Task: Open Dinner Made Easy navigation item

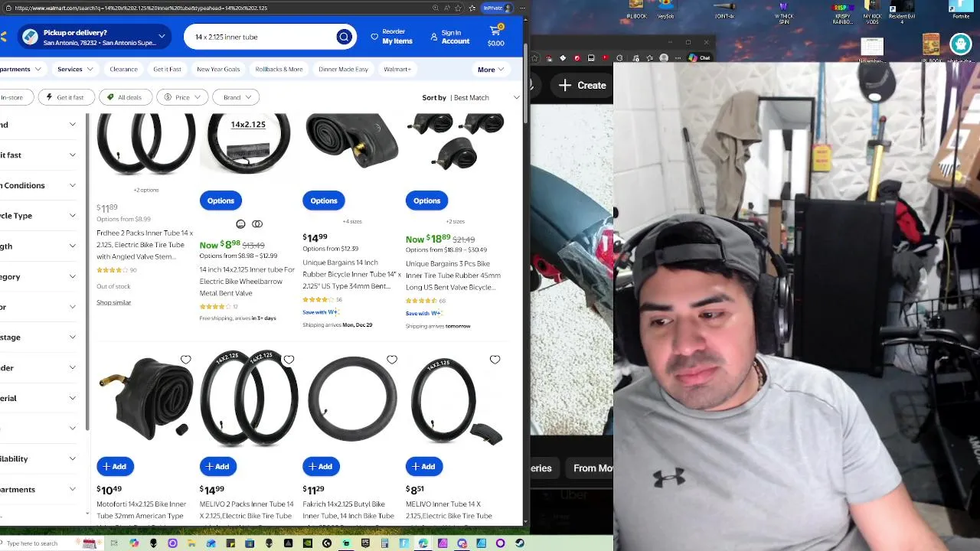Action: [343, 69]
